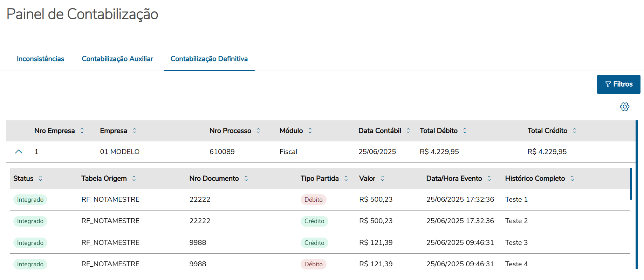
Task: Click the 25/06/2025 Data Contábil cell
Action: (x=377, y=152)
